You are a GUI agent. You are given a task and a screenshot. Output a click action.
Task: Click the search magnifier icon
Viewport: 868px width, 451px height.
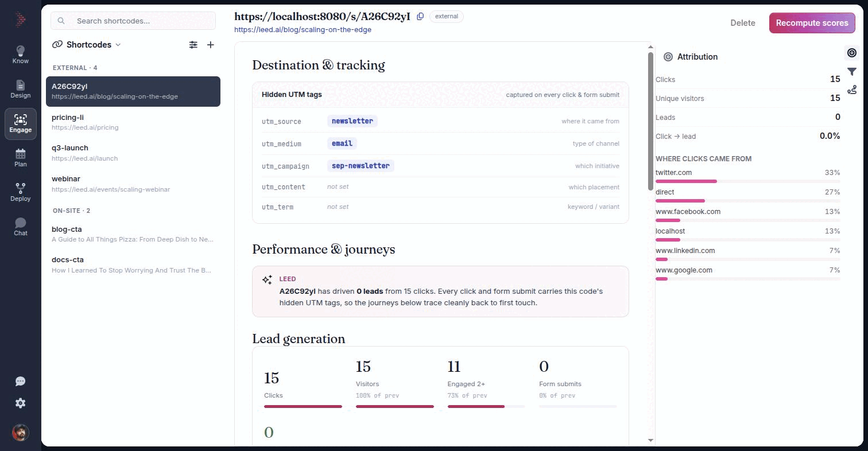pos(61,21)
